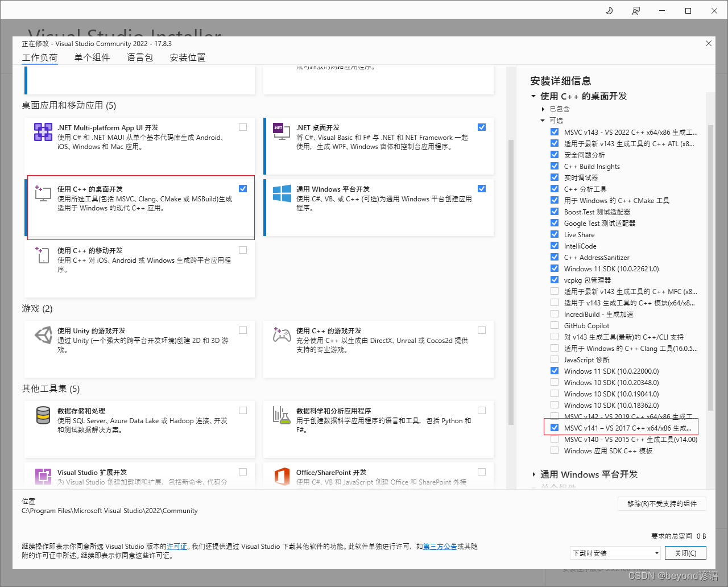Image resolution: width=728 pixels, height=587 pixels.
Task: Click the C++ 游戏开发 gamepad icon
Action: click(x=282, y=334)
